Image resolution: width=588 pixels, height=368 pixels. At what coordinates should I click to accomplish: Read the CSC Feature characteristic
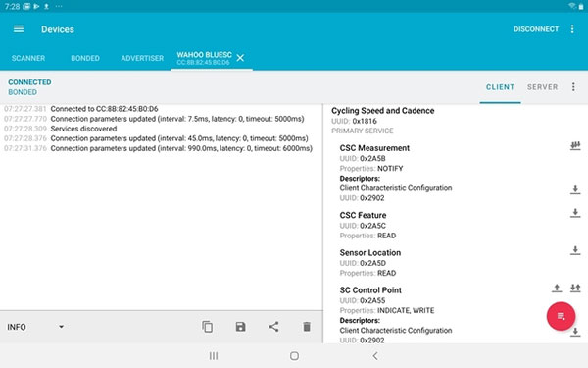(575, 213)
